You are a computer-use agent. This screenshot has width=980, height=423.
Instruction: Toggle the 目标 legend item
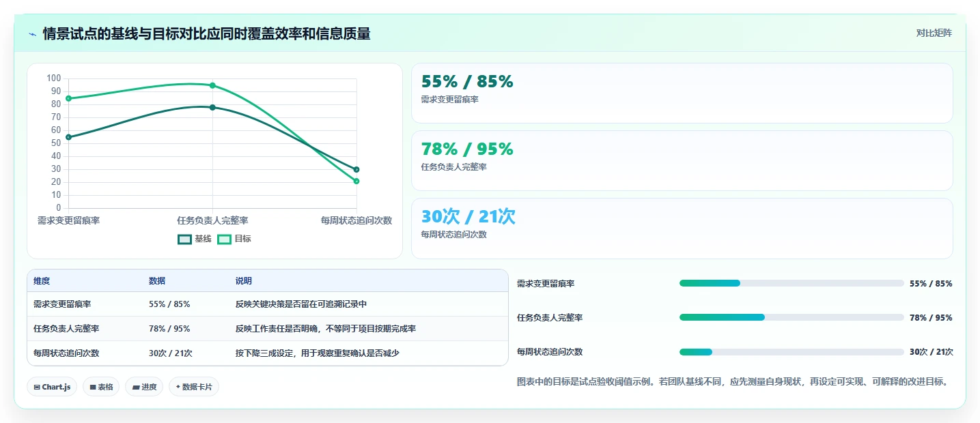[x=234, y=239]
